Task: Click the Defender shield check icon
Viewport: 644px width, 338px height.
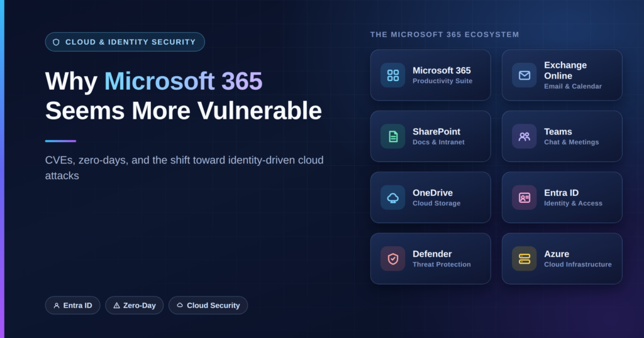Action: [392, 259]
